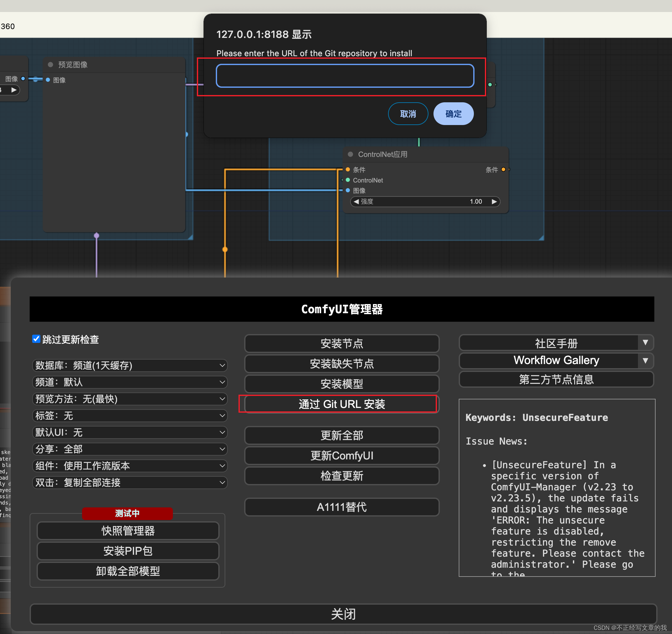
Task: Increase 强度 with the right arrow
Action: click(x=494, y=202)
